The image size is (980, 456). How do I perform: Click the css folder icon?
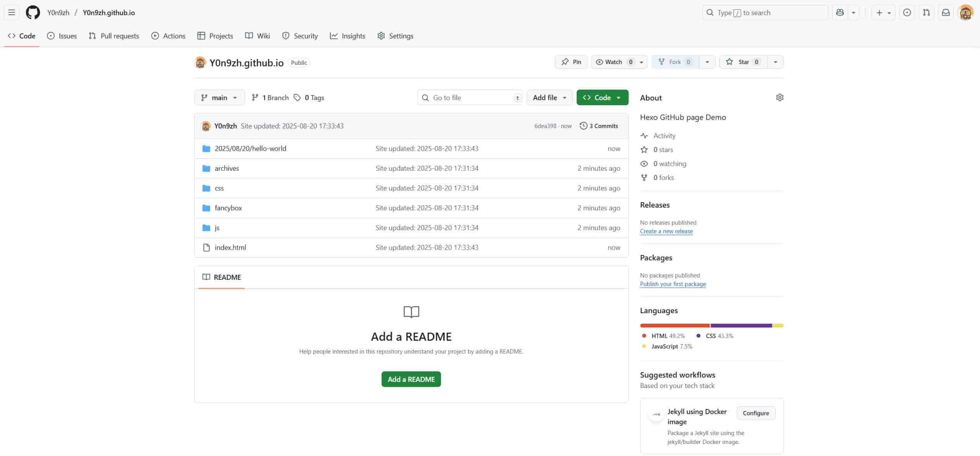coord(206,188)
